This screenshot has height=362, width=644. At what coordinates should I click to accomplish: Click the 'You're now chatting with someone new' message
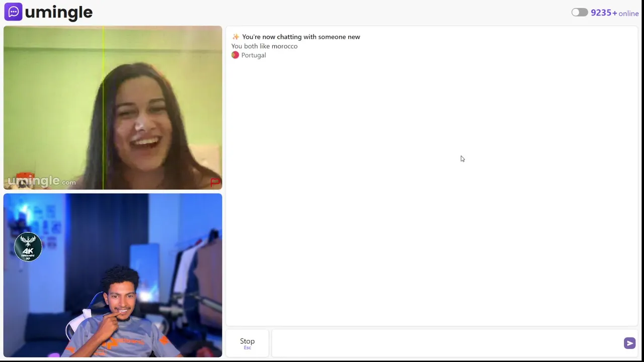click(x=301, y=37)
